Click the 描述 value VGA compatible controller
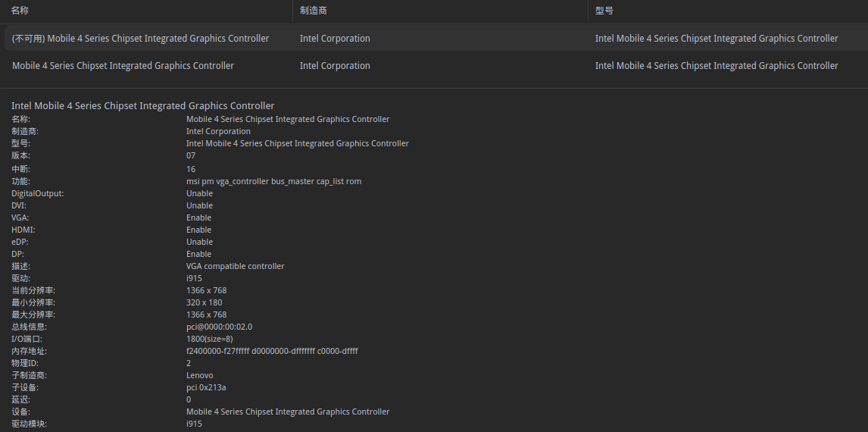This screenshot has width=868, height=432. click(x=235, y=266)
